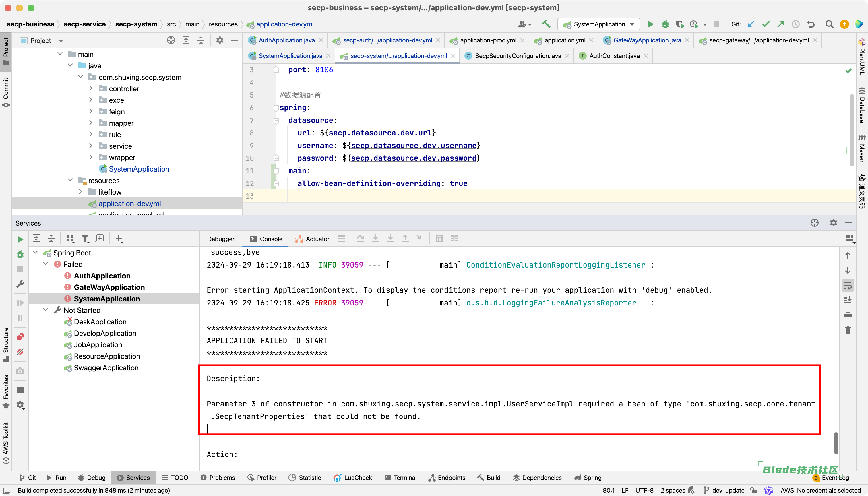Expand the mapper package folder

pyautogui.click(x=91, y=123)
